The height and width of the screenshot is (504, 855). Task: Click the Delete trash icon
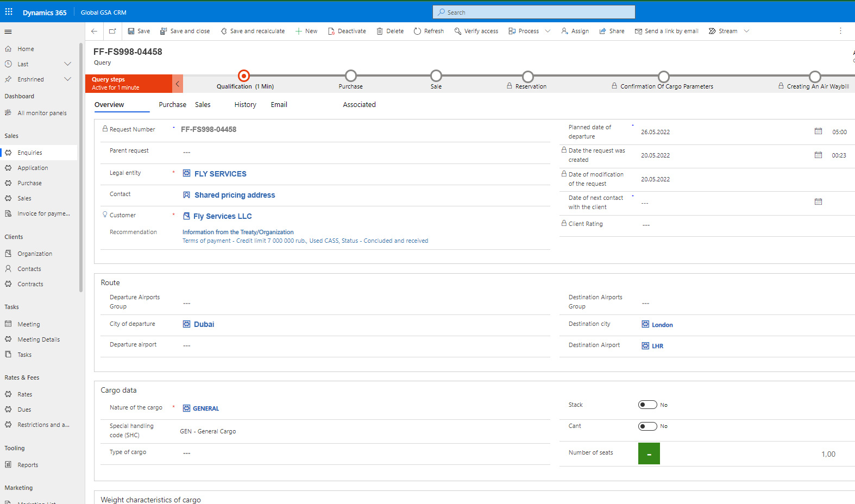coord(380,31)
